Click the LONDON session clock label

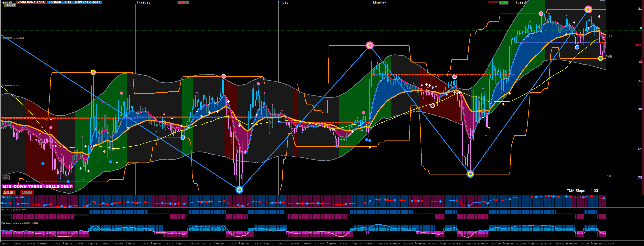click(x=60, y=2)
